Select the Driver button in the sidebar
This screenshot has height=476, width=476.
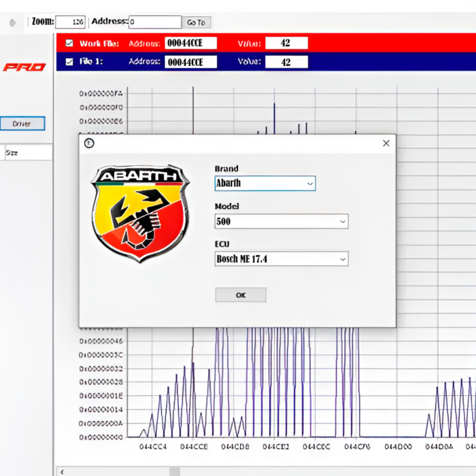pyautogui.click(x=23, y=123)
